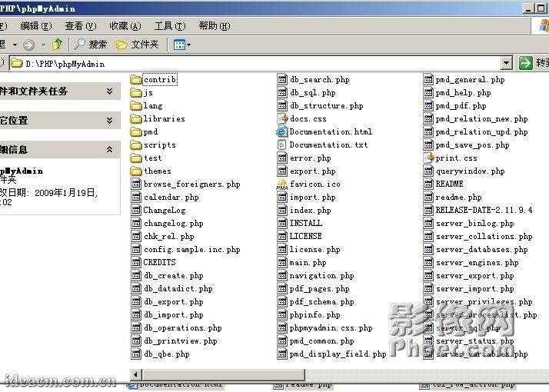Select the lang folder icon
This screenshot has height=392, width=549.
click(135, 106)
